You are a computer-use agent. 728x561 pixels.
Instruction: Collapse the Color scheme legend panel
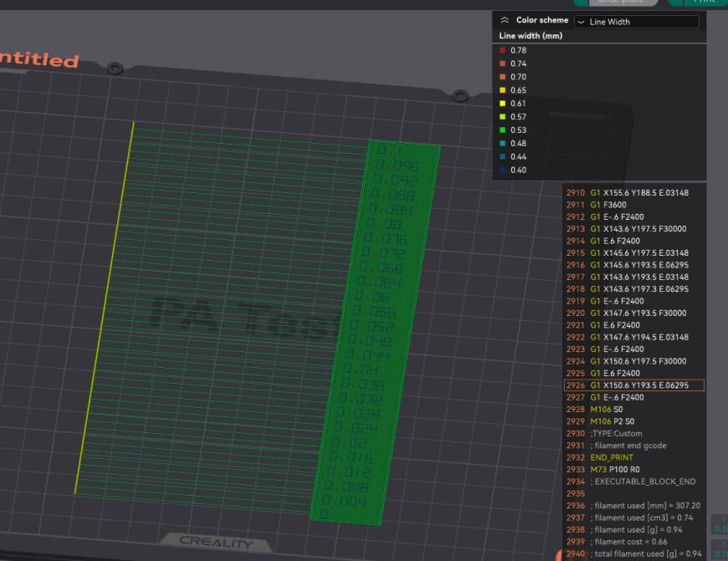coord(503,20)
